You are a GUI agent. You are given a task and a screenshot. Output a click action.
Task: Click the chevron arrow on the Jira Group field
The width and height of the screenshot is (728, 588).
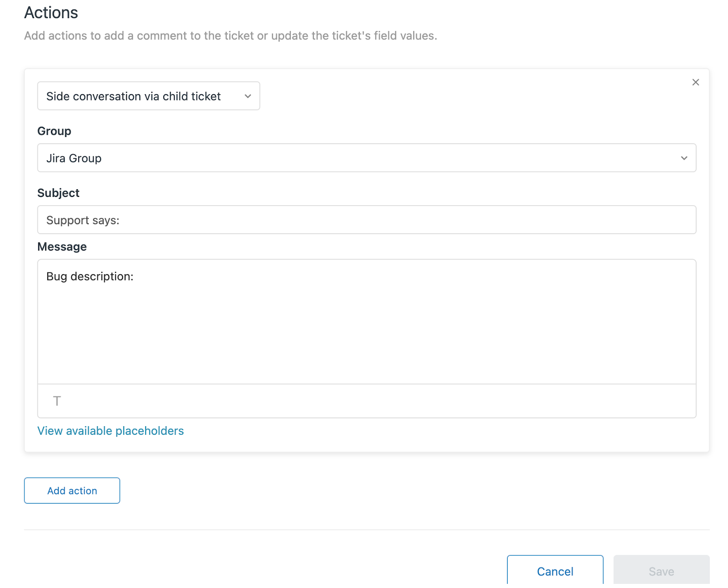click(x=684, y=158)
